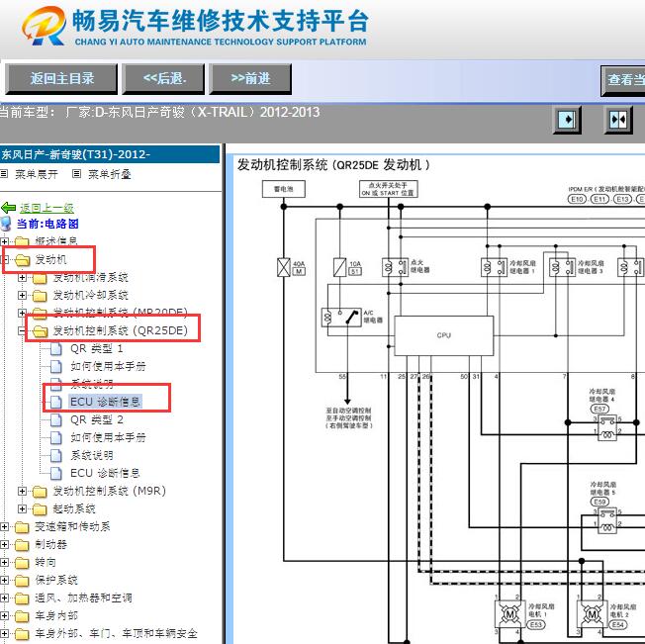Click the 蓄电池 box in the diagram
This screenshot has width=645, height=644.
point(283,189)
